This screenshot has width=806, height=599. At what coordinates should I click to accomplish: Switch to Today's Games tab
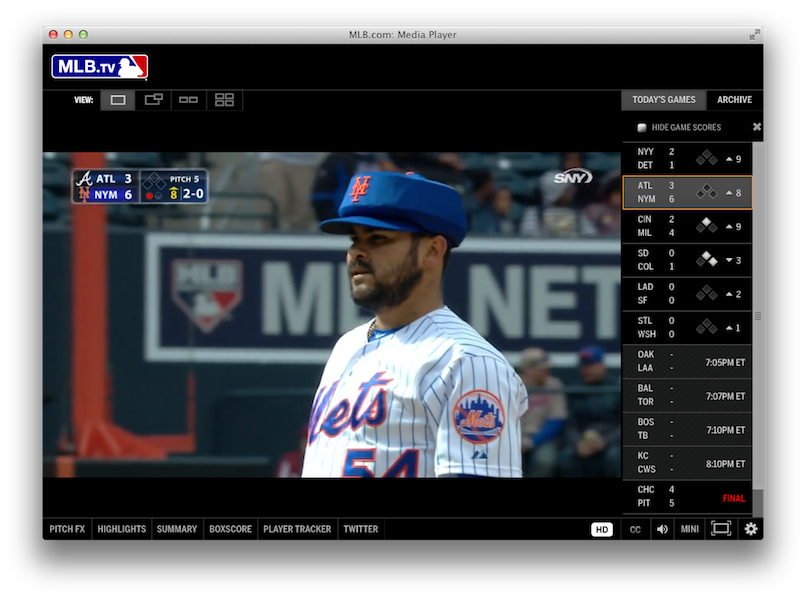[664, 100]
